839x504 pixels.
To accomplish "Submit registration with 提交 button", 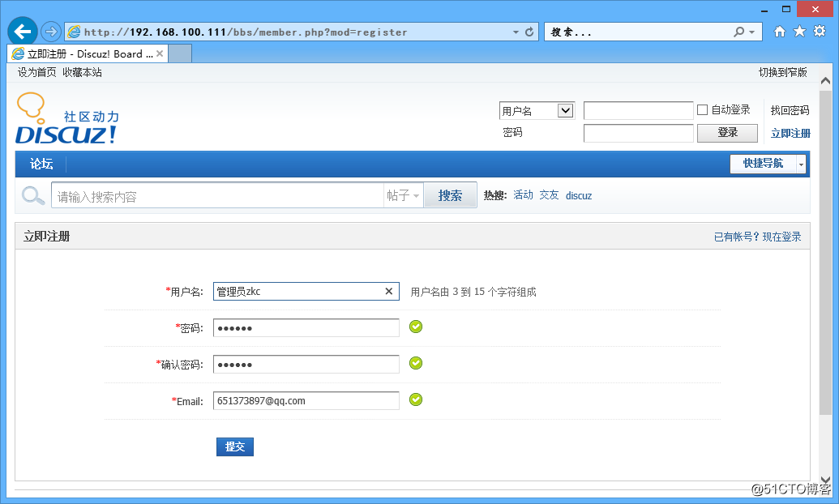I will pos(235,446).
